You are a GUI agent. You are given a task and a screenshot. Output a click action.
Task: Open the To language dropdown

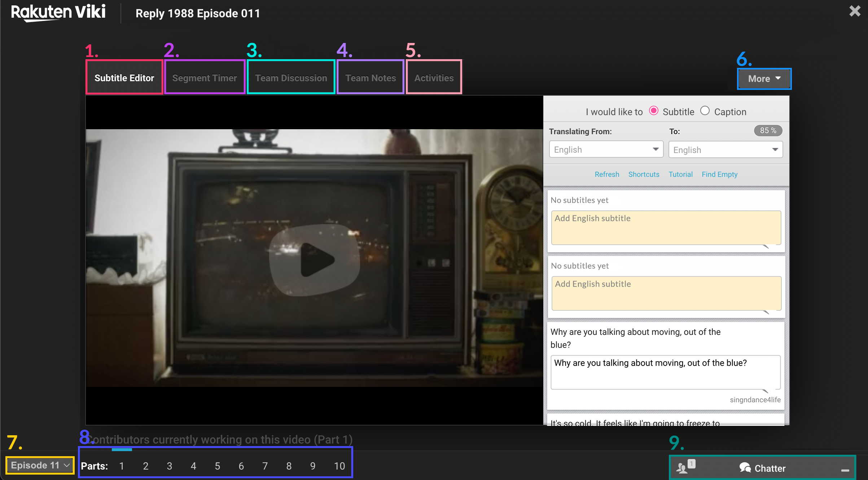coord(725,149)
